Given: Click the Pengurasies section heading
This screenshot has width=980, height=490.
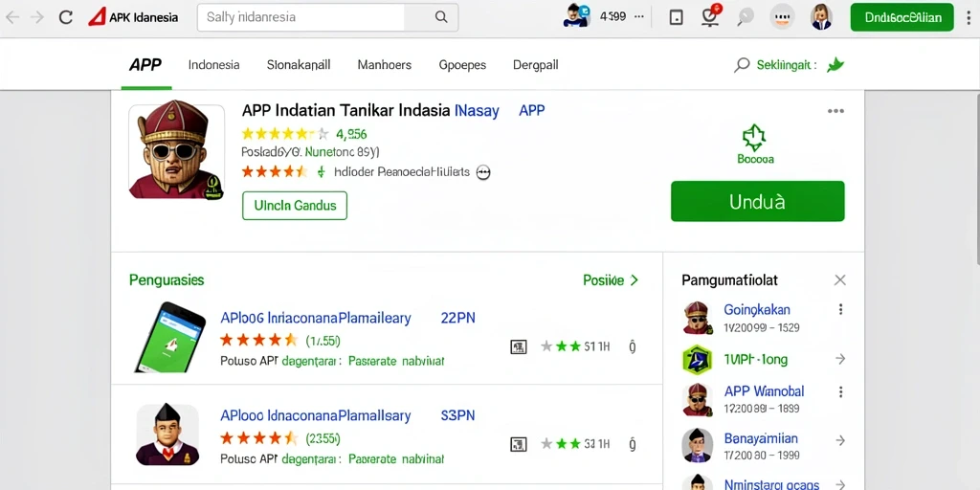Looking at the screenshot, I should click(x=167, y=280).
